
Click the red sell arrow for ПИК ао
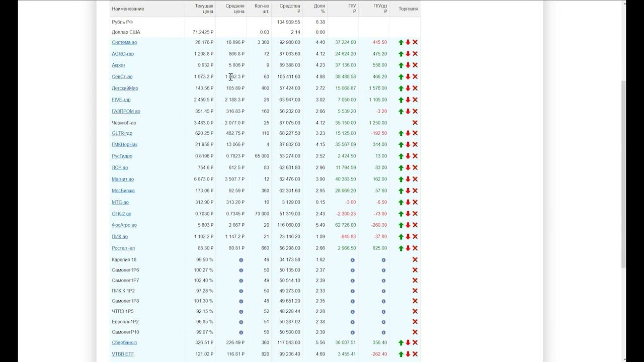(408, 237)
